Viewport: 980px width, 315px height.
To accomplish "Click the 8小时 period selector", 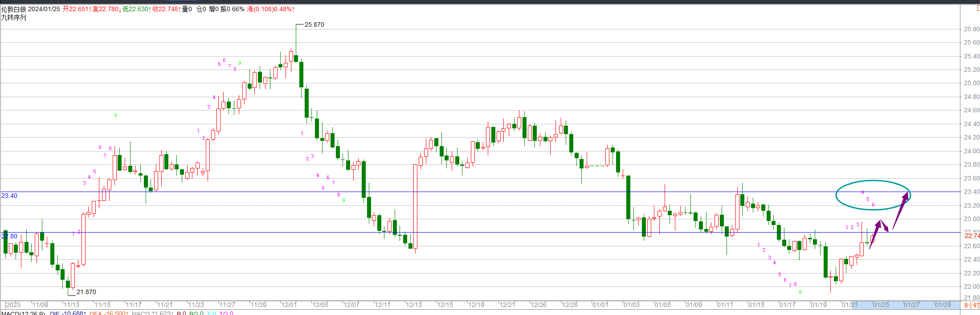I will [x=972, y=305].
